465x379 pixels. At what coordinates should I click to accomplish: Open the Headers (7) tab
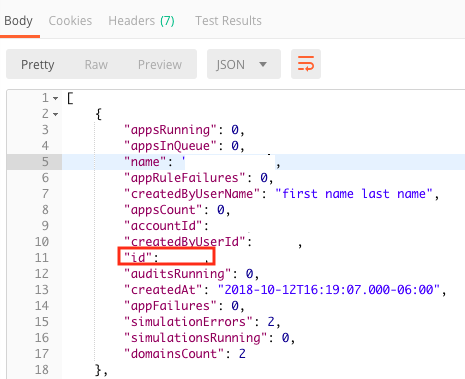[141, 21]
